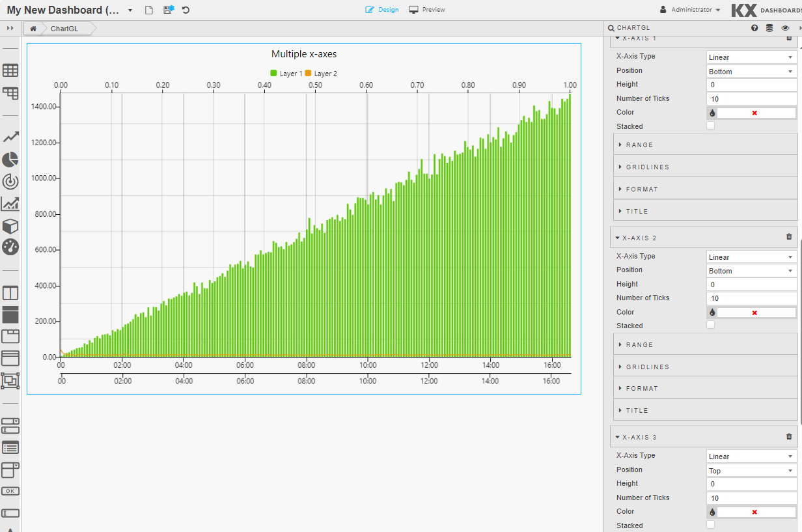
Task: Open the data sources database icon
Action: 769,28
